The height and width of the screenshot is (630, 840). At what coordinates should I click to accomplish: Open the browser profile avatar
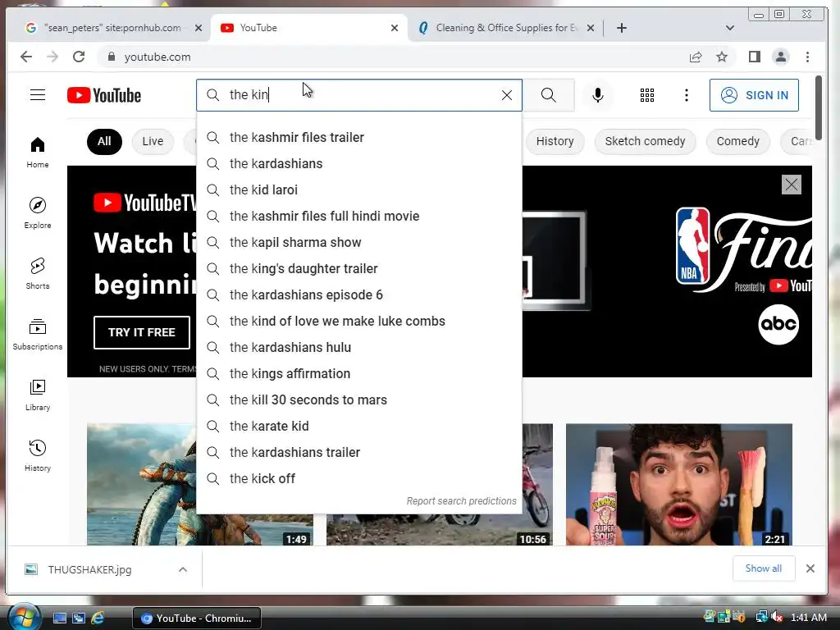tap(781, 57)
